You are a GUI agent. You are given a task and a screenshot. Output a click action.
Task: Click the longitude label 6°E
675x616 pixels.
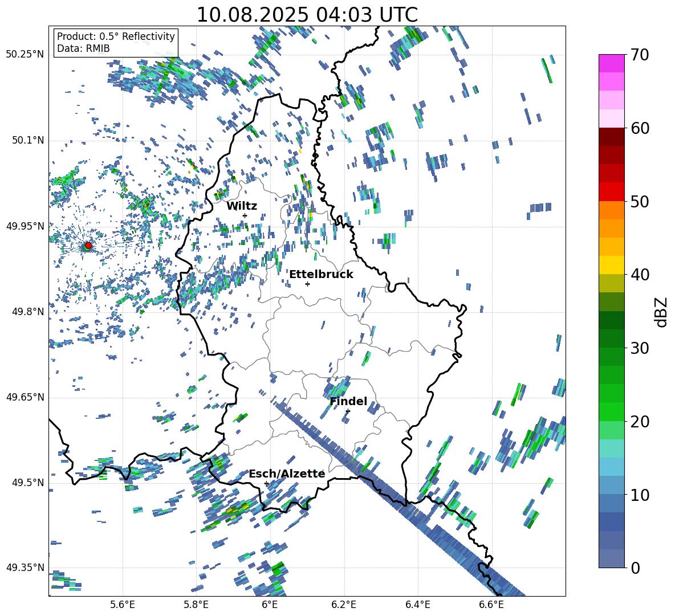point(270,605)
